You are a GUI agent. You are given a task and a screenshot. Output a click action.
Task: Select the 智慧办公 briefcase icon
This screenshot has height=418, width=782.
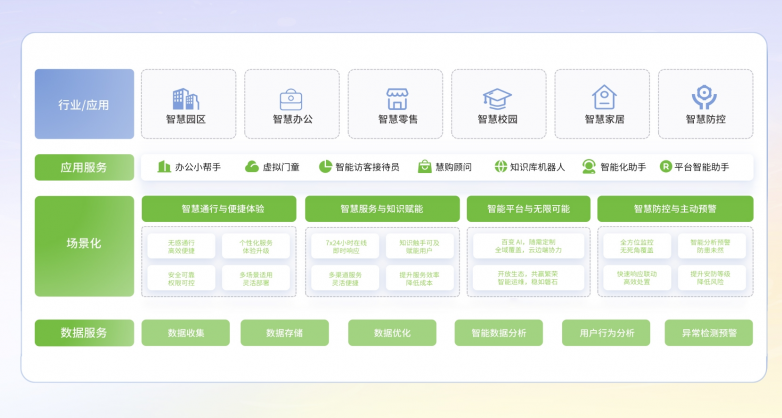(x=291, y=98)
